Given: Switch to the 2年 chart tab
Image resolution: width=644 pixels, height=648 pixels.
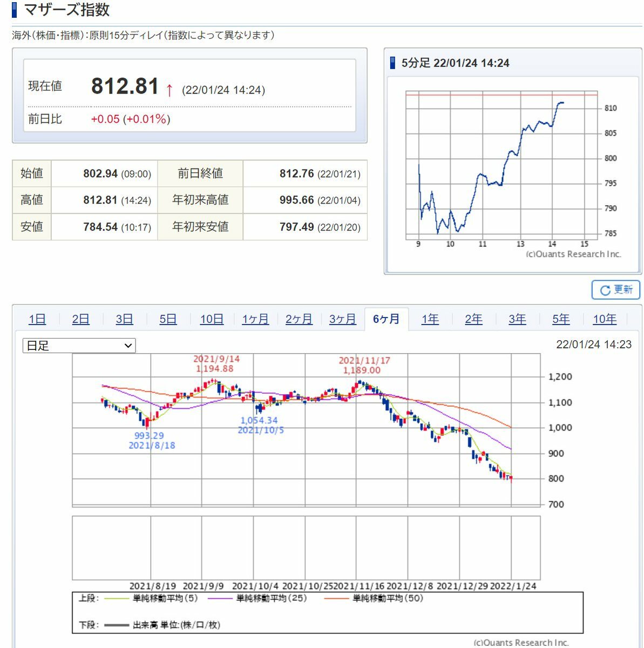Looking at the screenshot, I should click(x=474, y=319).
